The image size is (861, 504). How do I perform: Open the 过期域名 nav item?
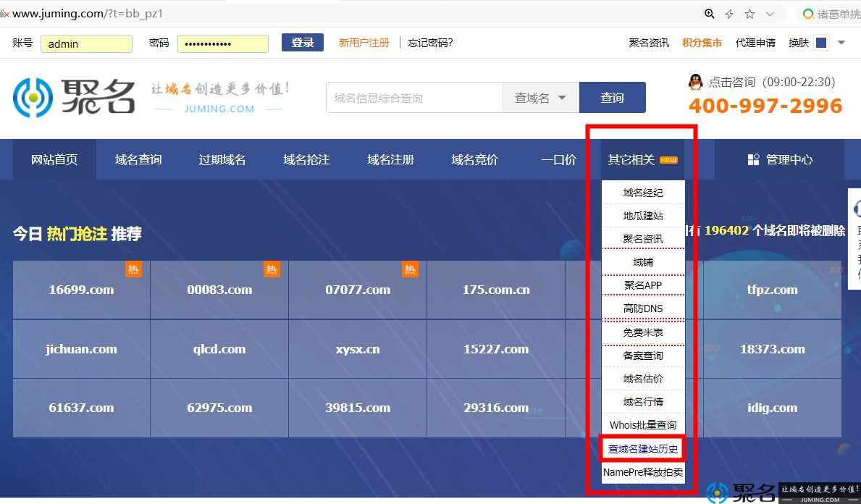[x=222, y=160]
